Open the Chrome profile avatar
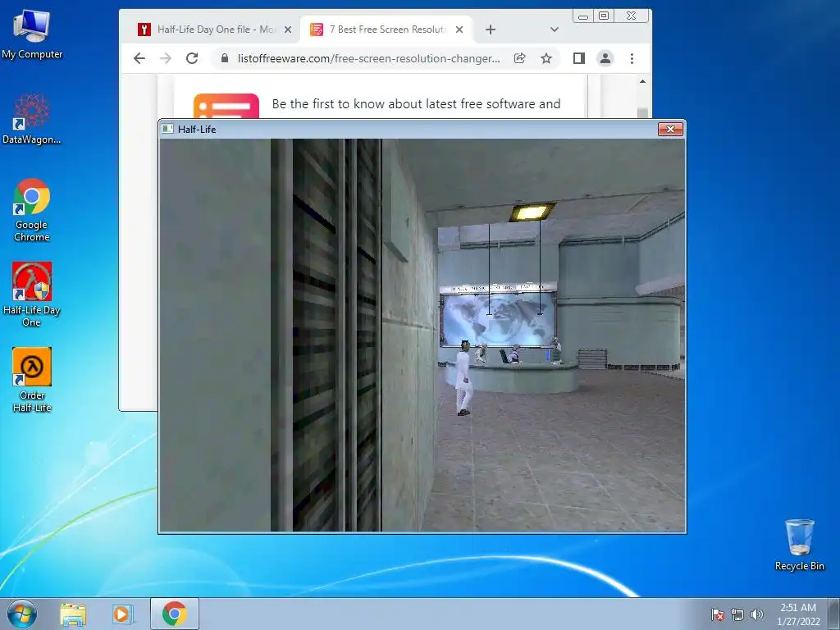The width and height of the screenshot is (840, 630). pyautogui.click(x=605, y=58)
